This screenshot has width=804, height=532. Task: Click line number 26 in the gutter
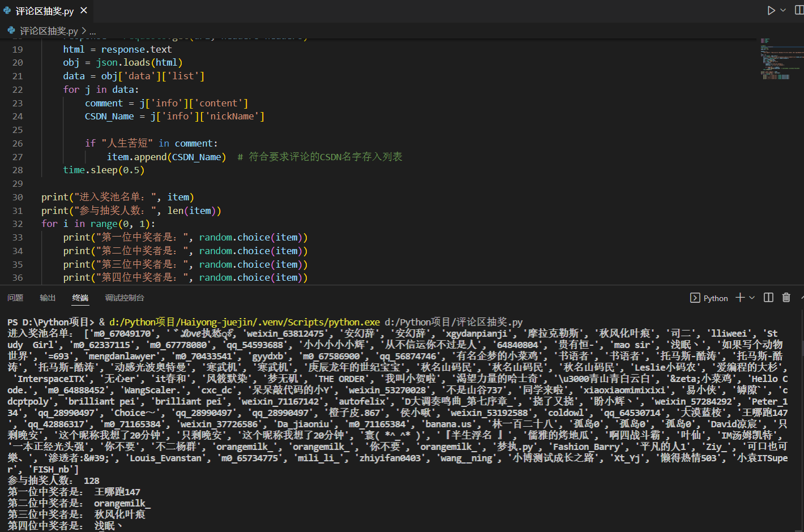click(18, 143)
